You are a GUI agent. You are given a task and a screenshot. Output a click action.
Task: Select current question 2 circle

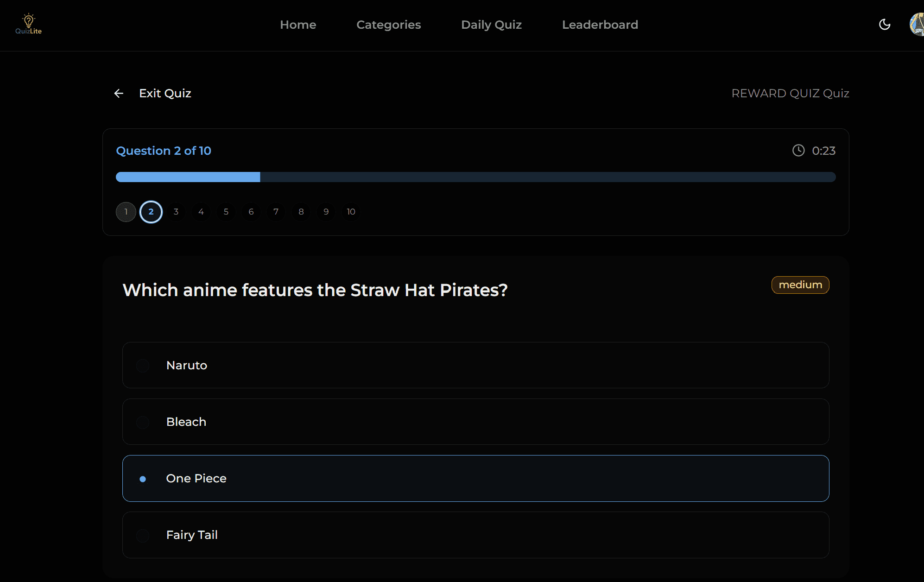point(151,212)
